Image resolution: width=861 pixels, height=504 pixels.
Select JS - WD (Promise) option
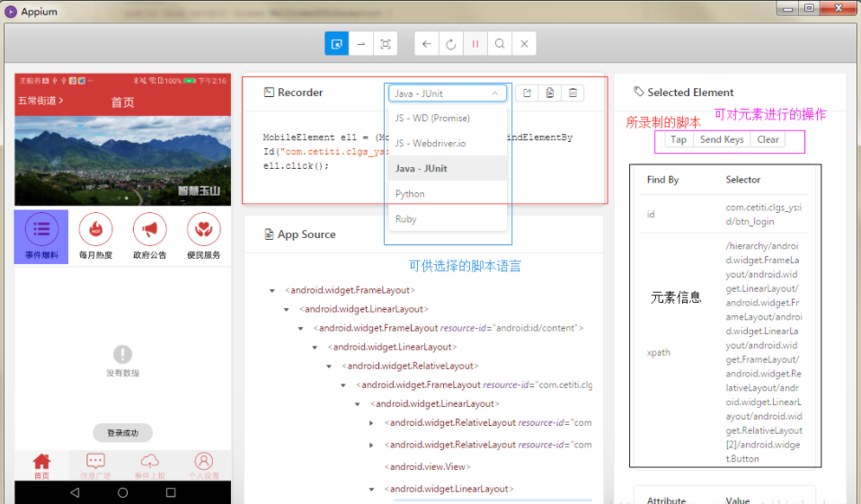click(448, 118)
